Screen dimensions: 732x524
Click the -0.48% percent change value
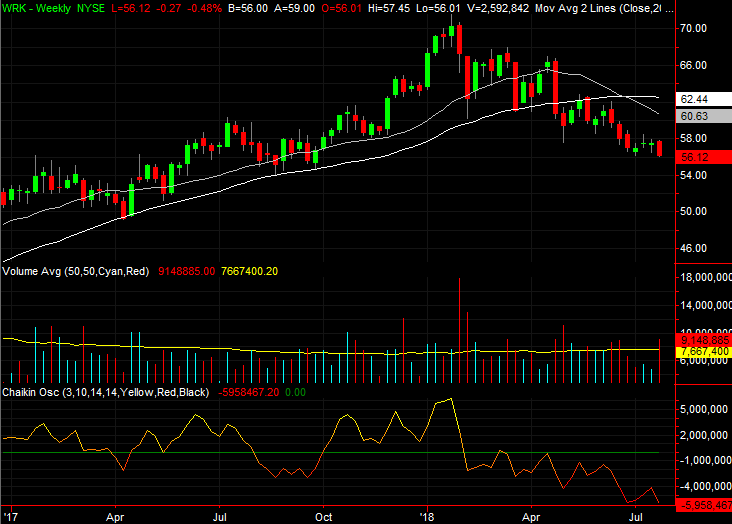click(x=204, y=8)
